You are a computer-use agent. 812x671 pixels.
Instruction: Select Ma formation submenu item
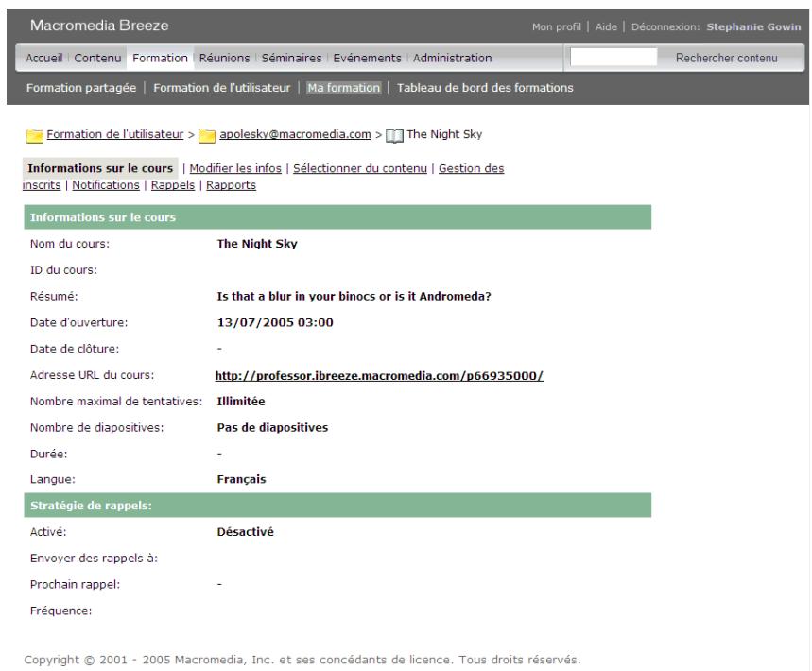(x=344, y=88)
